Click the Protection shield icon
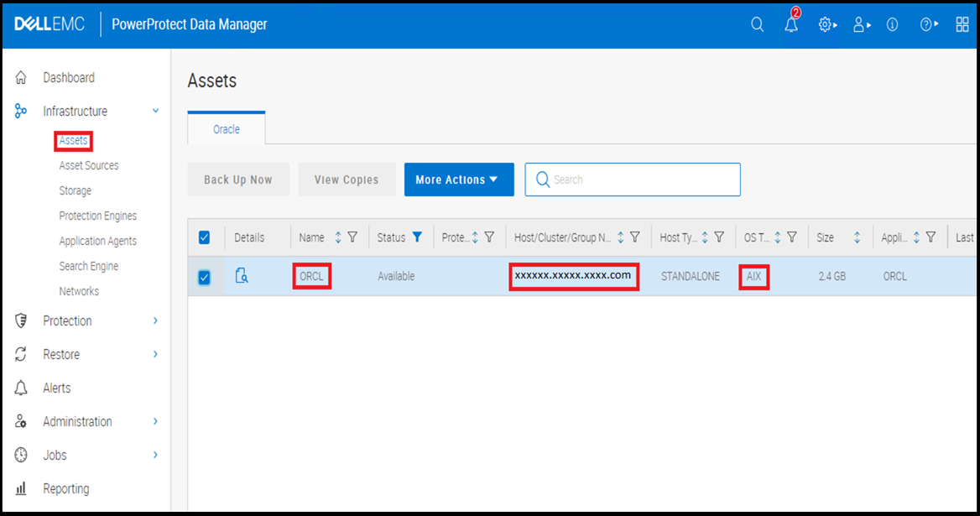The width and height of the screenshot is (980, 516). (21, 321)
